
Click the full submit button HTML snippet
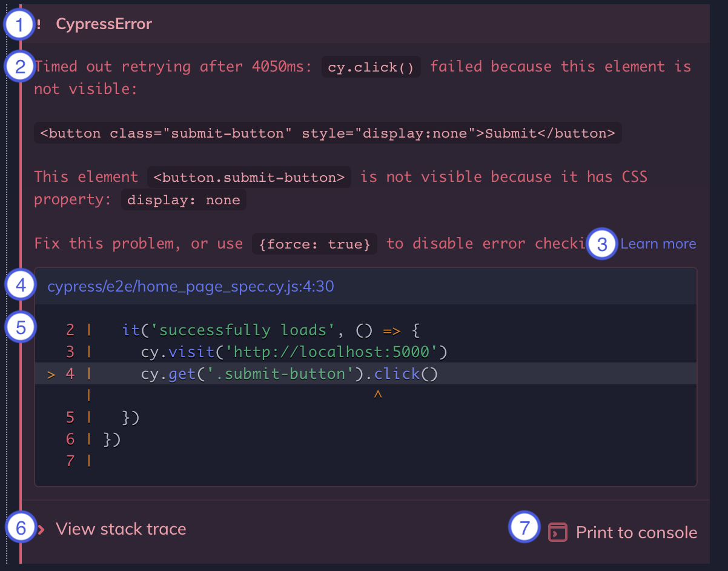[x=327, y=133]
